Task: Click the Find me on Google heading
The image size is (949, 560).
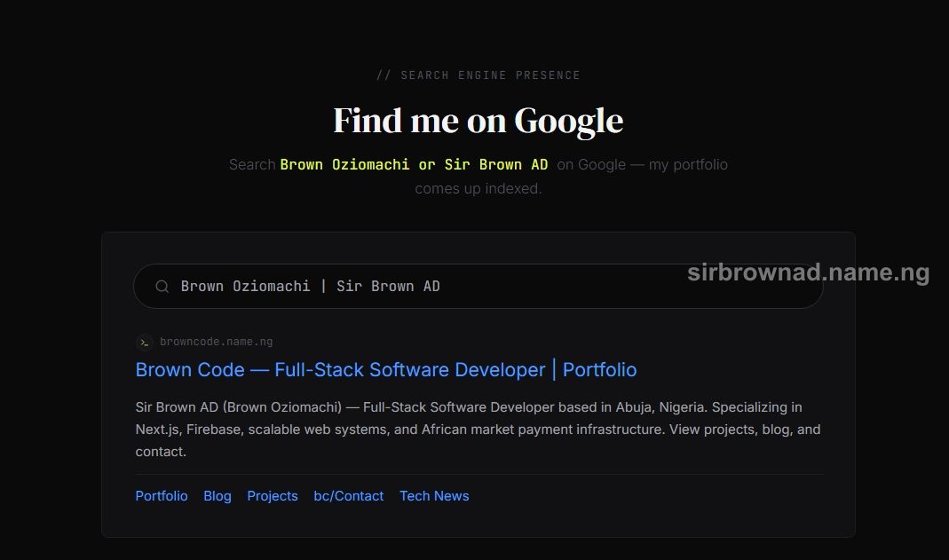Action: pyautogui.click(x=478, y=121)
